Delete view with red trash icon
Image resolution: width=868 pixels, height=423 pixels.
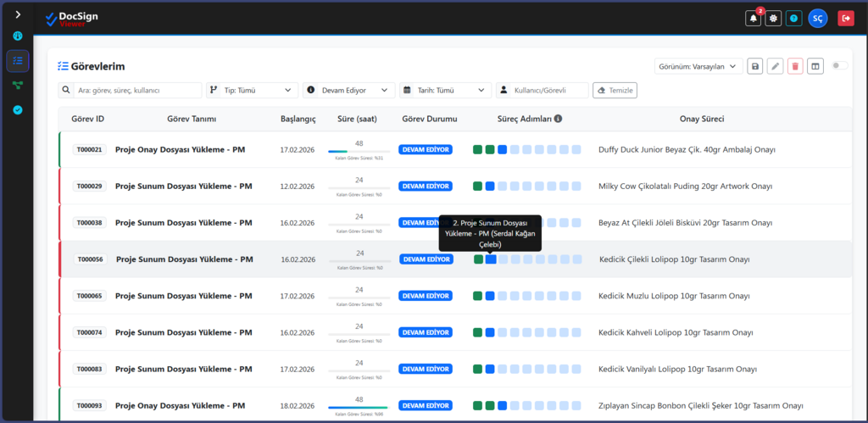point(795,66)
